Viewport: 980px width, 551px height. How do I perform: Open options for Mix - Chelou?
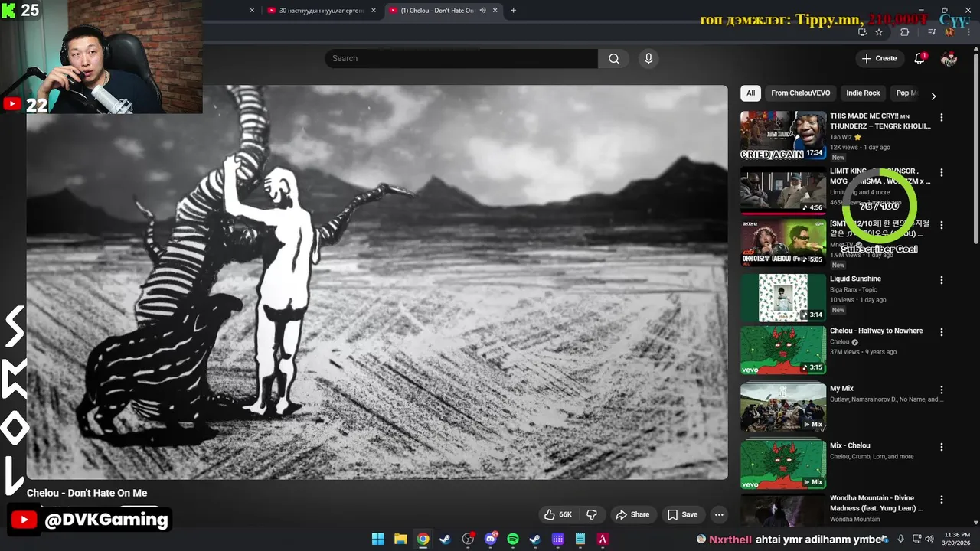942,447
